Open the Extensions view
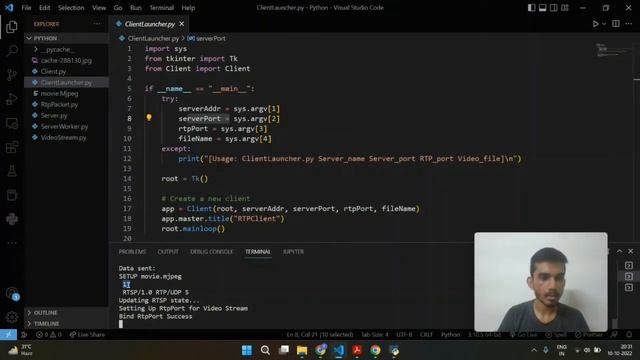640x360 pixels. point(12,147)
